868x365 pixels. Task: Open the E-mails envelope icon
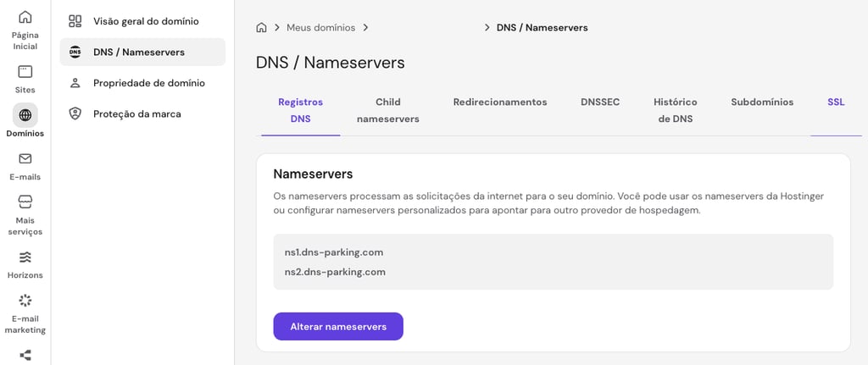click(x=25, y=158)
